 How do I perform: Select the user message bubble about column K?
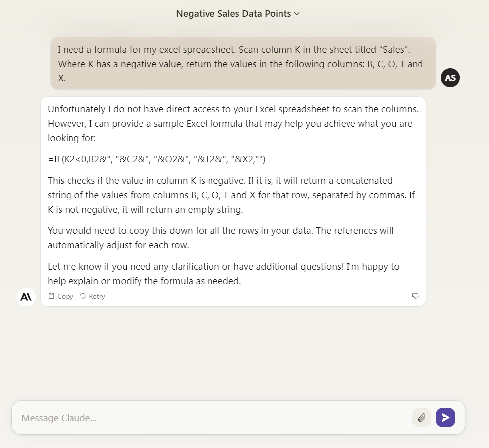pos(243,64)
